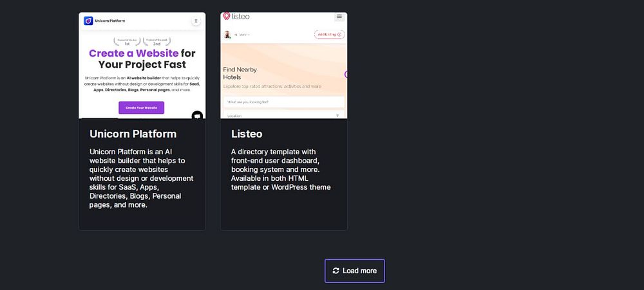Click user avatar in Listeo preview

coord(227,35)
